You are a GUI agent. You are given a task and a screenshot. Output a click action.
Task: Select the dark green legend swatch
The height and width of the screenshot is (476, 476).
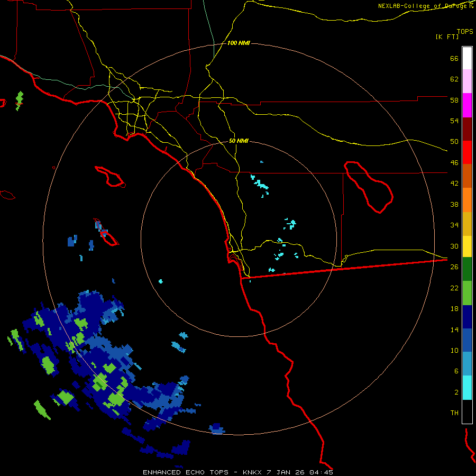point(467,269)
